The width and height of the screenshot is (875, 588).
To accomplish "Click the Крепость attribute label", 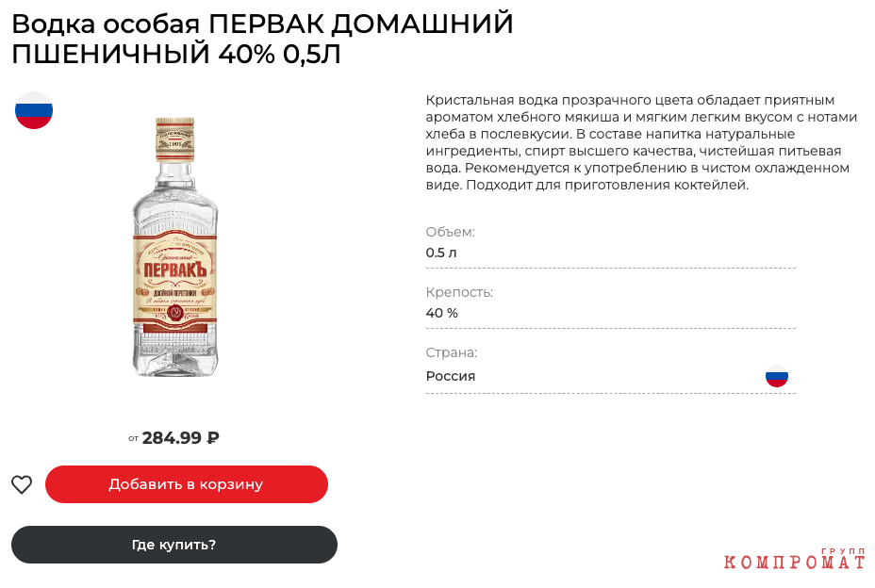I will point(459,292).
